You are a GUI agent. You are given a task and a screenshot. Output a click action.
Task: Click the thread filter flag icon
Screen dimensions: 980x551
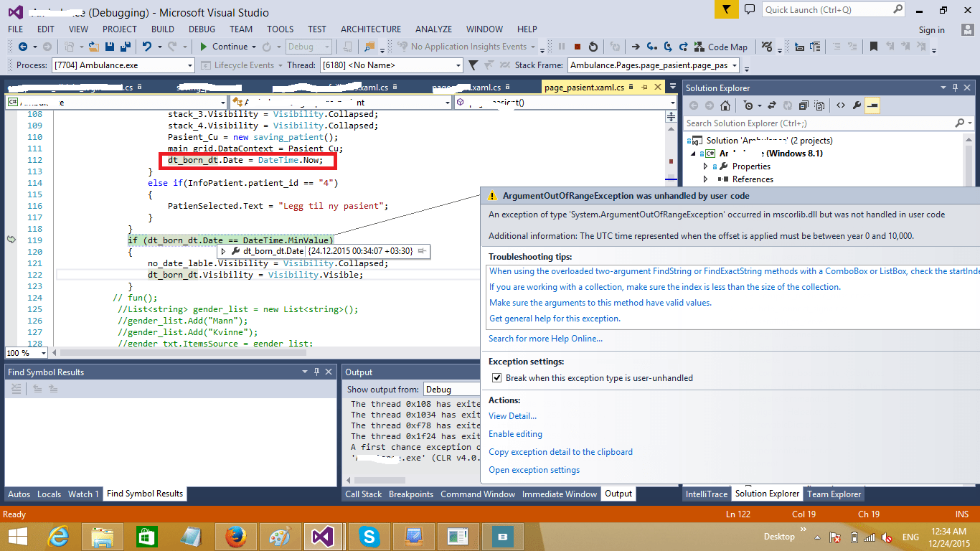(473, 65)
